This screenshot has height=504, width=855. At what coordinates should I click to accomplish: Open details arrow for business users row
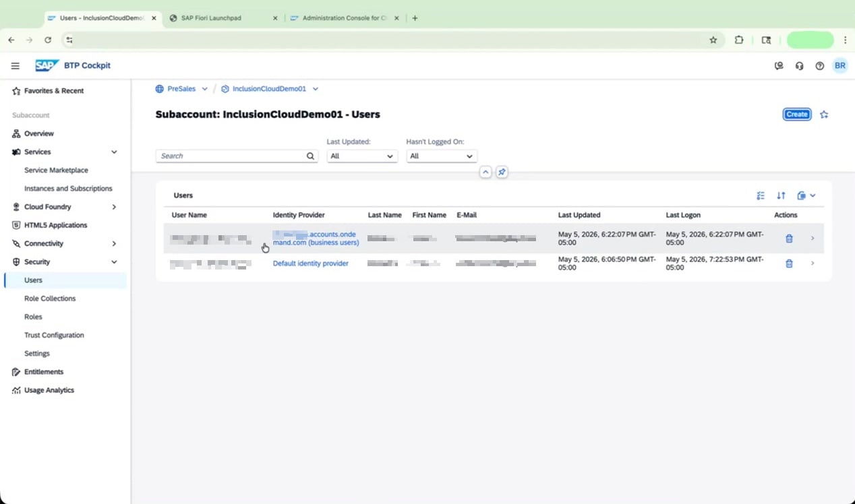coord(813,238)
